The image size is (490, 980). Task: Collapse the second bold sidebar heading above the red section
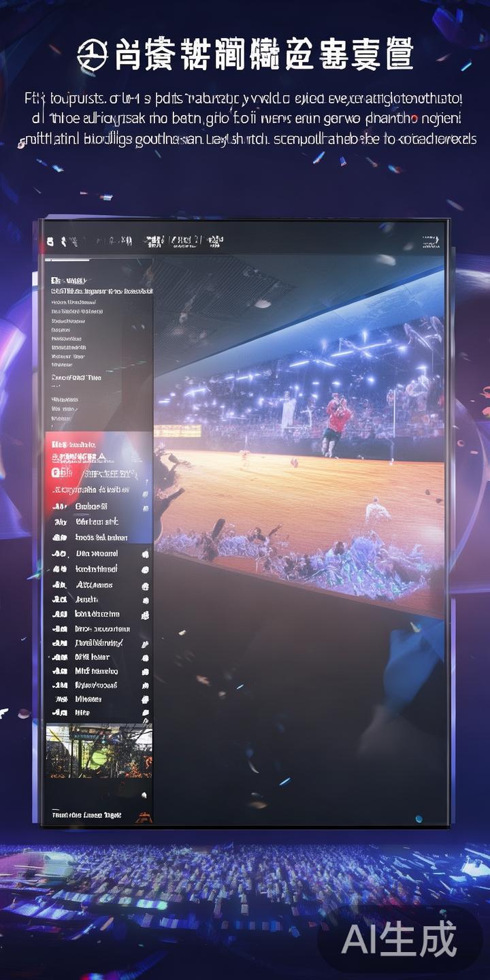tap(76, 377)
